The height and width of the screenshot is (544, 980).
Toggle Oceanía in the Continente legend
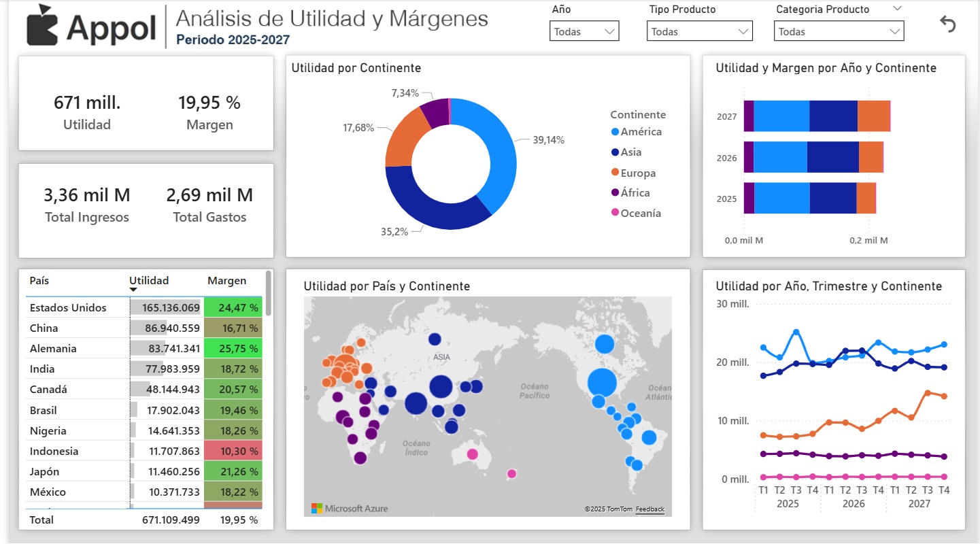click(x=640, y=213)
